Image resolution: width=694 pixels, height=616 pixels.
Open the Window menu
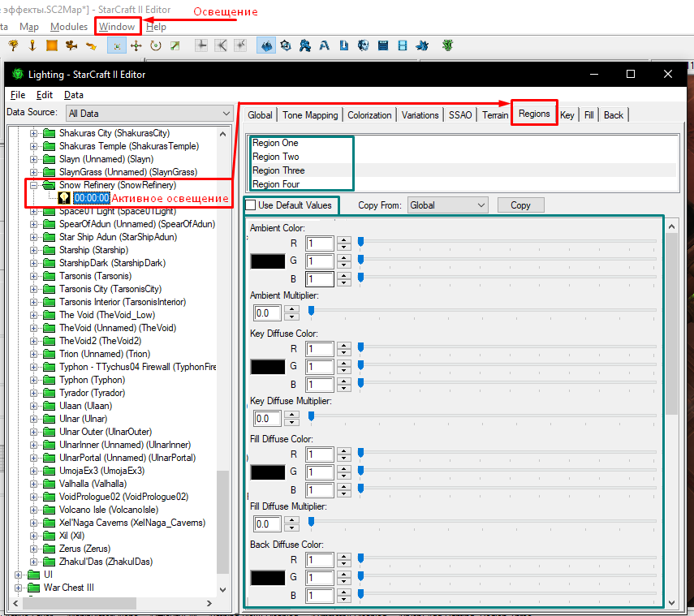(x=117, y=27)
